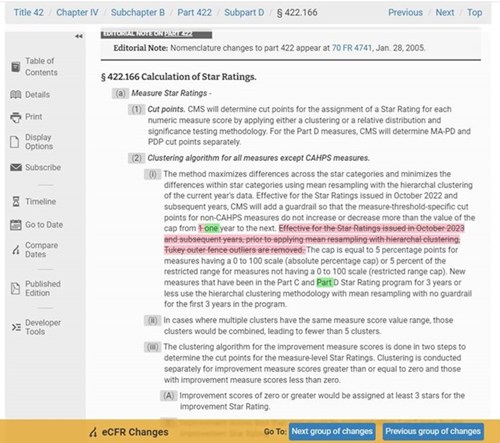Collapse the sidebar with the double-arrow icon

coord(79,36)
